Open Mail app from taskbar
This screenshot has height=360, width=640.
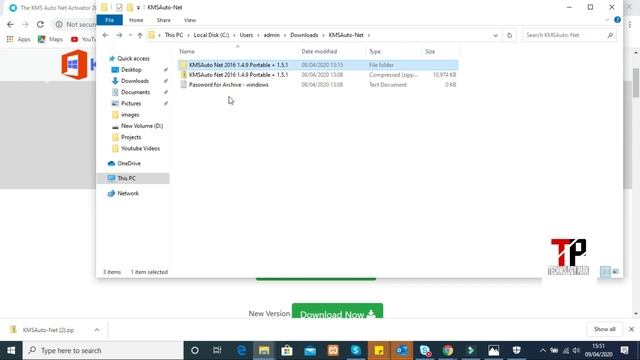(x=310, y=351)
